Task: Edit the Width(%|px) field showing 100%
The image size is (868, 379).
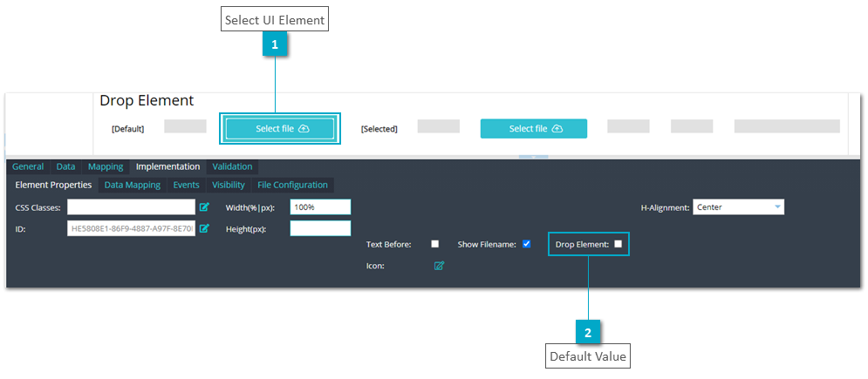Action: point(320,207)
